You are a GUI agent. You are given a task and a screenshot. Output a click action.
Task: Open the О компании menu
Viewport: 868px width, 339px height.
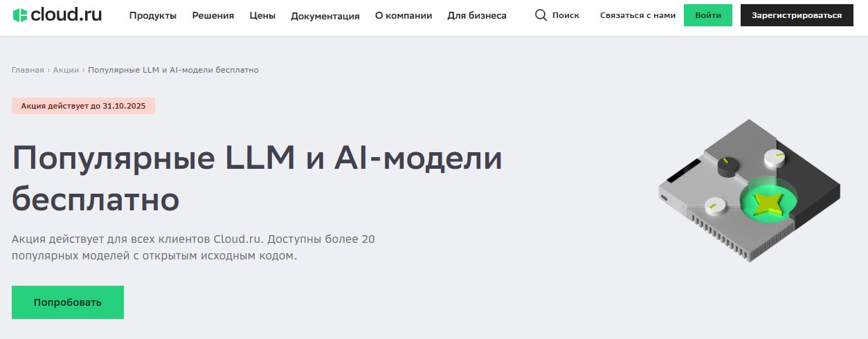(404, 15)
